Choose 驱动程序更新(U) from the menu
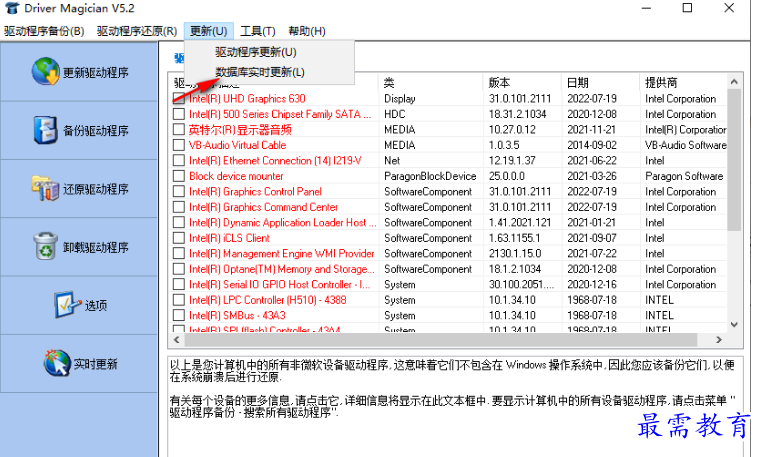 tap(256, 52)
